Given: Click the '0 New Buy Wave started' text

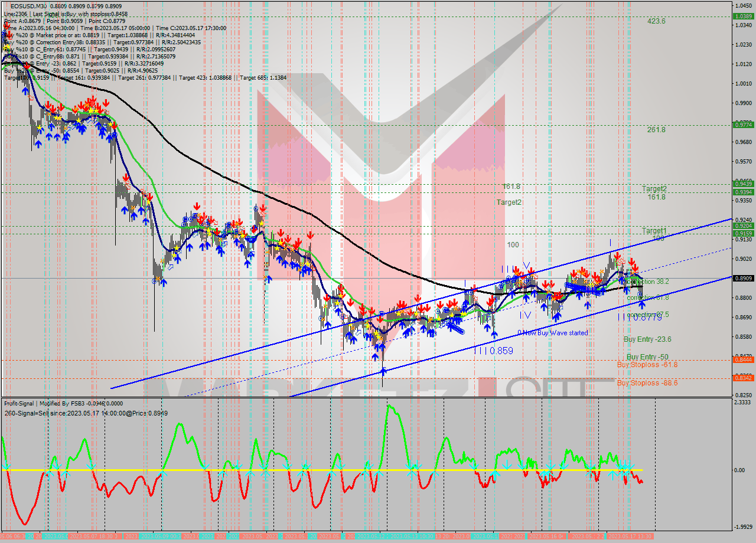Looking at the screenshot, I should point(553,333).
